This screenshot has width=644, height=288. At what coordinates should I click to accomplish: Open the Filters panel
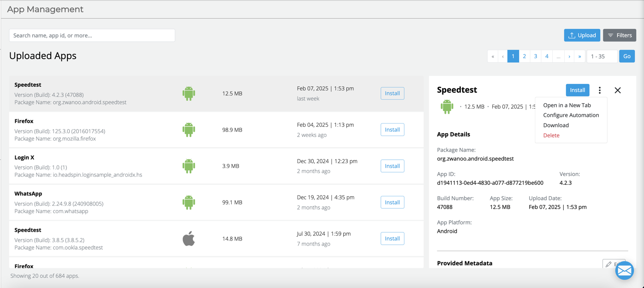coord(620,35)
